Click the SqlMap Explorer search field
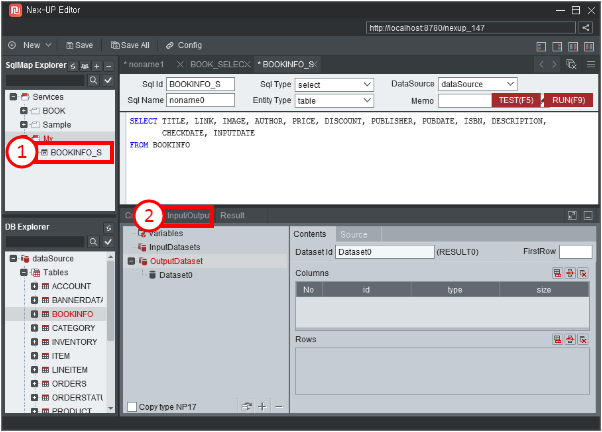Screen dimensions: 602x432 click(45, 80)
